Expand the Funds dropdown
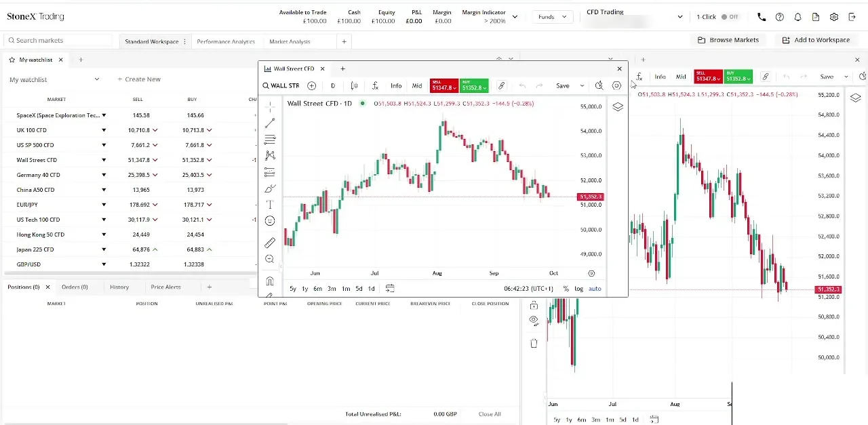Image resolution: width=868 pixels, height=425 pixels. tap(553, 17)
